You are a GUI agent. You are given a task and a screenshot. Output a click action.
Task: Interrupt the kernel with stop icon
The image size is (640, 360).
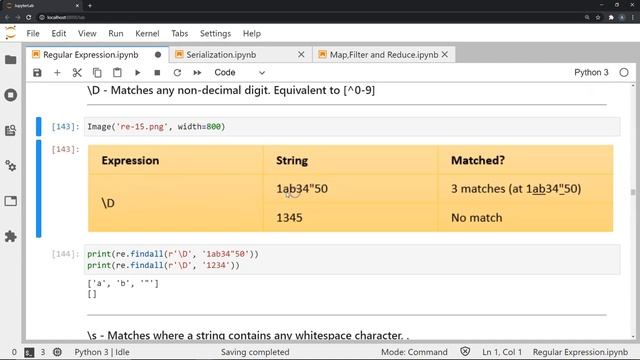tap(157, 73)
